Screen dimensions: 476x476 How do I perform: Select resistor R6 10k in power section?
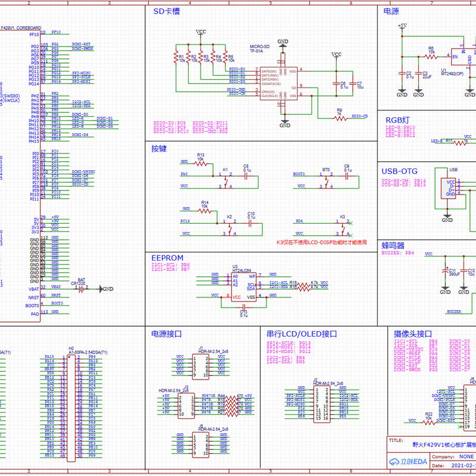431,57
